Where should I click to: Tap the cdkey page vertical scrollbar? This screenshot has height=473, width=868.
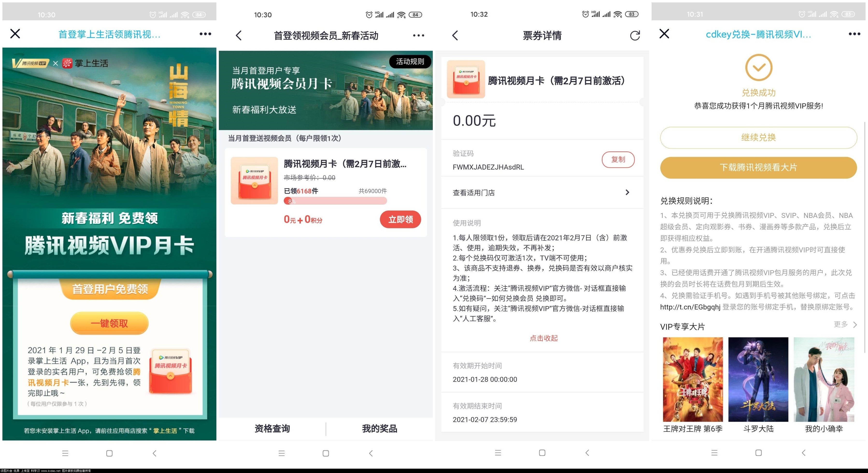point(864,238)
